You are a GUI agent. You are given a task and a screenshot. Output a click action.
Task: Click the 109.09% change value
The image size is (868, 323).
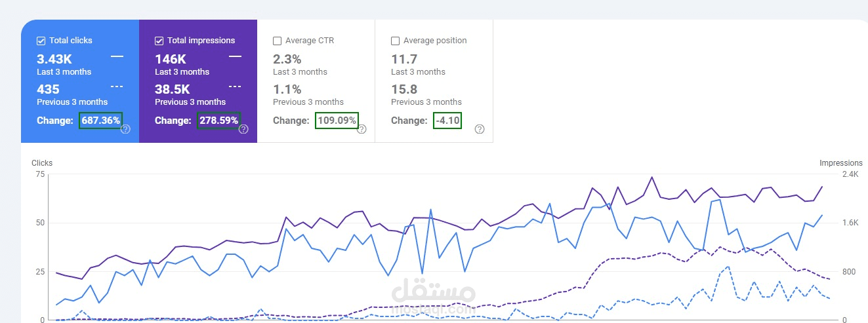[337, 121]
